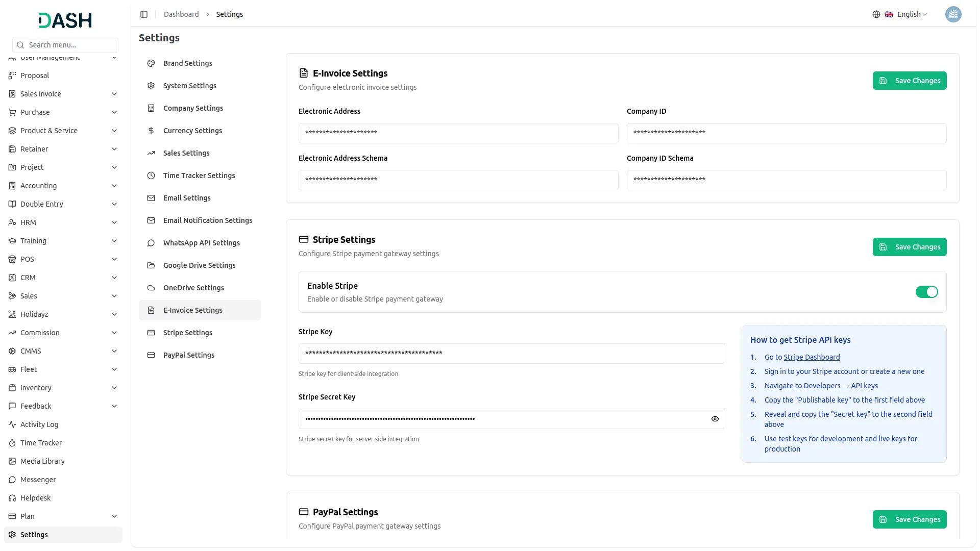Open PayPal Settings from the settings menu

pos(188,355)
